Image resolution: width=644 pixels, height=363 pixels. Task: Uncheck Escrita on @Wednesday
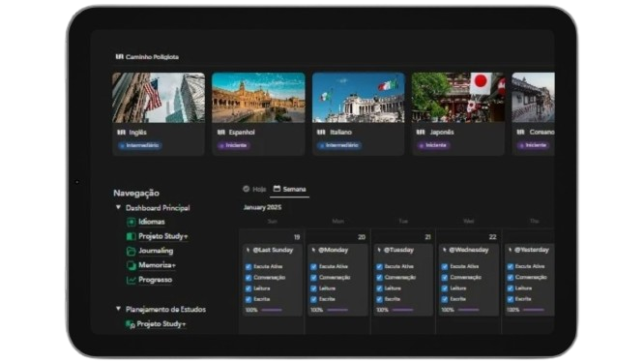tap(445, 299)
